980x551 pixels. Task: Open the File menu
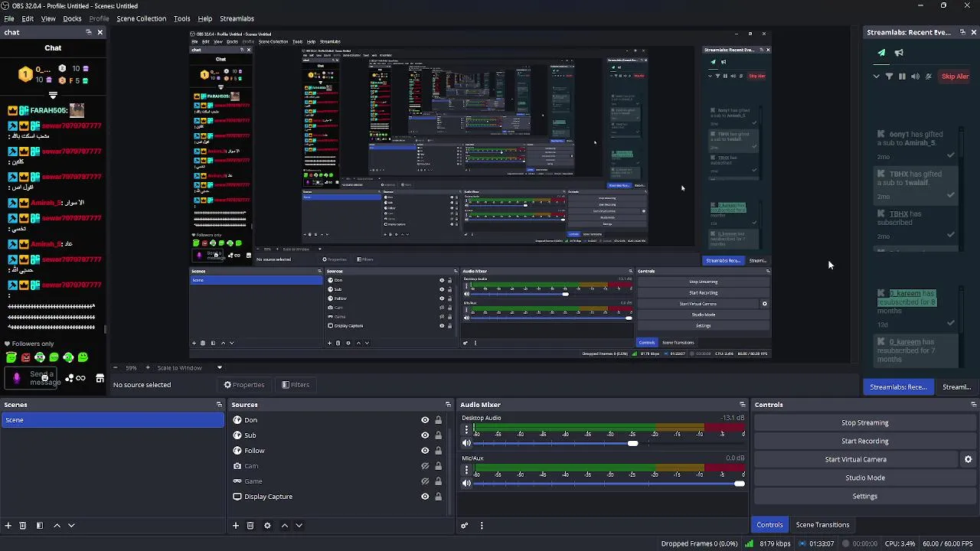coord(9,18)
